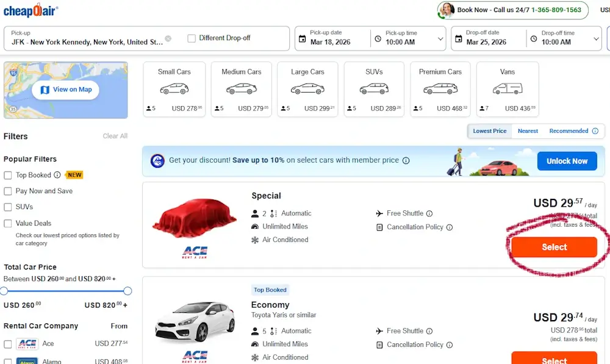610x364 pixels.
Task: Show info for Top Booked filter
Action: coord(57,175)
